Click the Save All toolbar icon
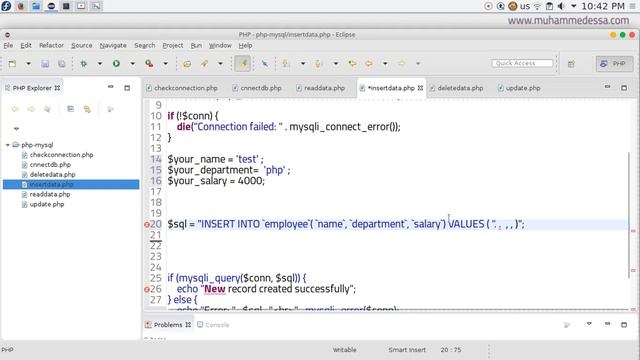 point(62,64)
